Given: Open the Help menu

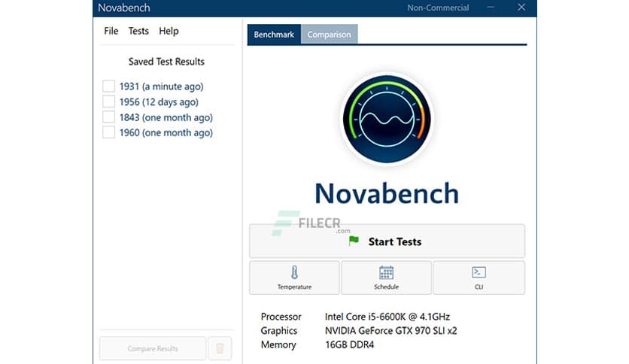Looking at the screenshot, I should coord(169,31).
